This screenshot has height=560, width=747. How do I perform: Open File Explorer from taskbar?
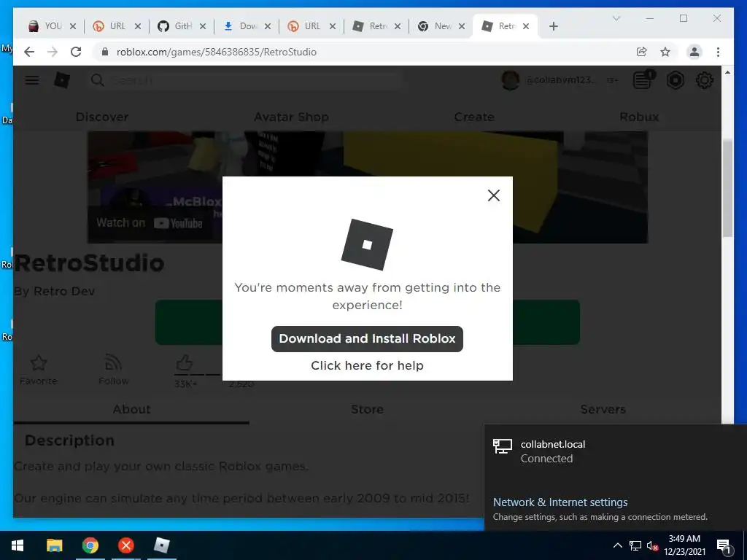tap(54, 545)
